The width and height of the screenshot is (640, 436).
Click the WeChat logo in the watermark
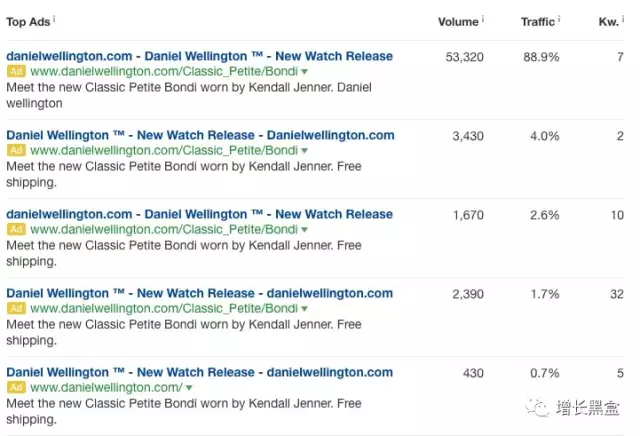click(539, 407)
